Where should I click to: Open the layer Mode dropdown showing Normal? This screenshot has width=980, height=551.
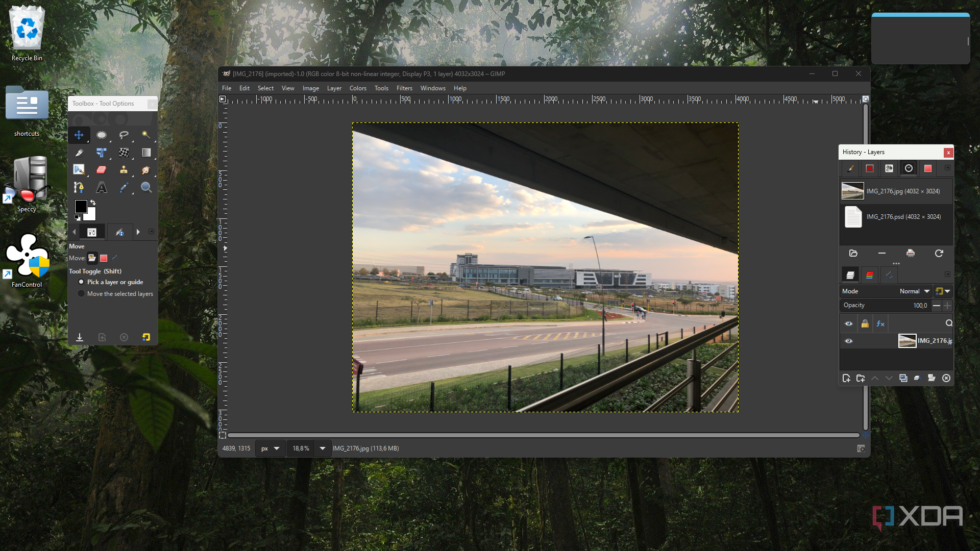(x=915, y=291)
